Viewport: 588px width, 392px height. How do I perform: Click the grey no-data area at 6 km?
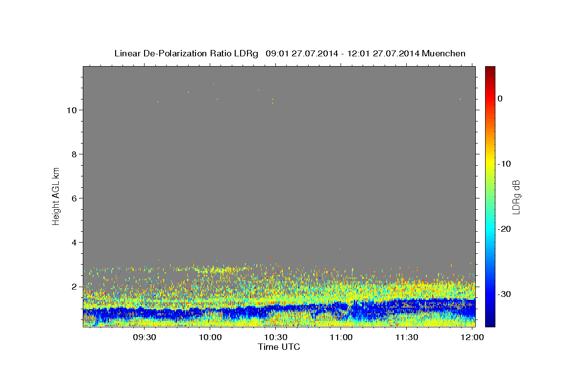[279, 198]
